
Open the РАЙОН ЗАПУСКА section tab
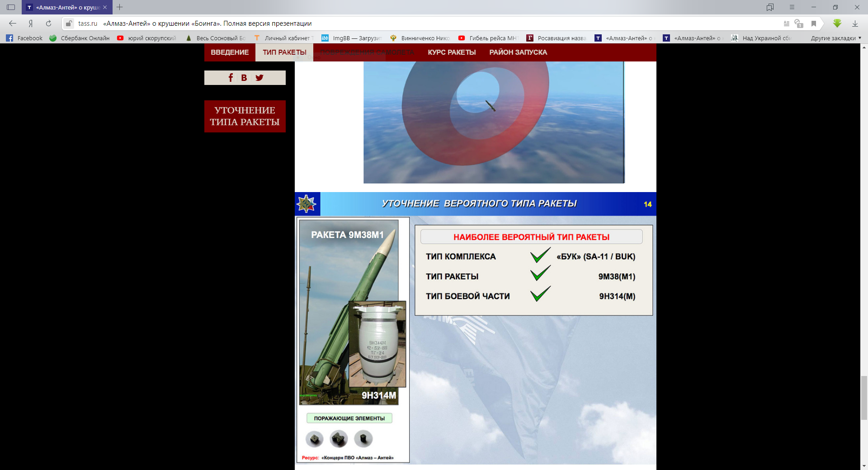[518, 52]
